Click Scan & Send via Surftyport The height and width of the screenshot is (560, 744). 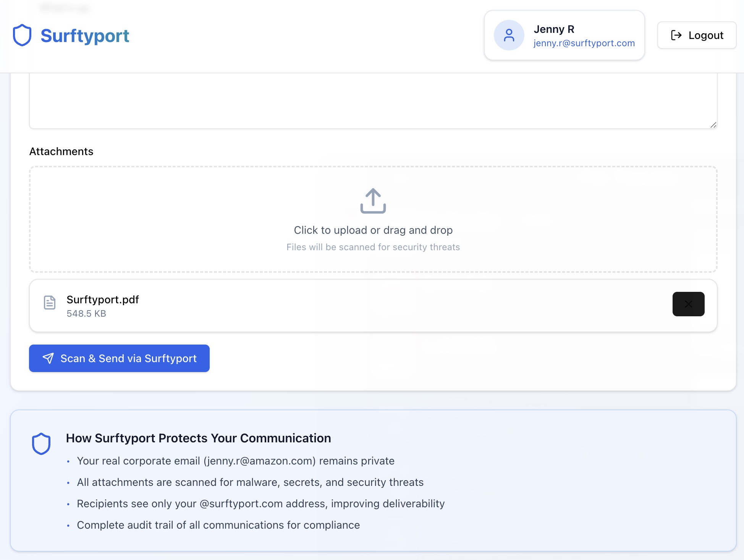[119, 358]
